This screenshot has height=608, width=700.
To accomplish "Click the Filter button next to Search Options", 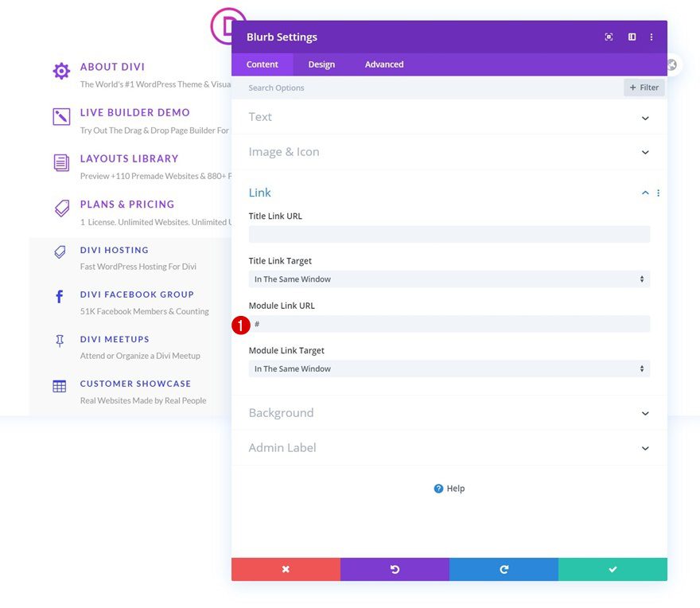I will [644, 88].
